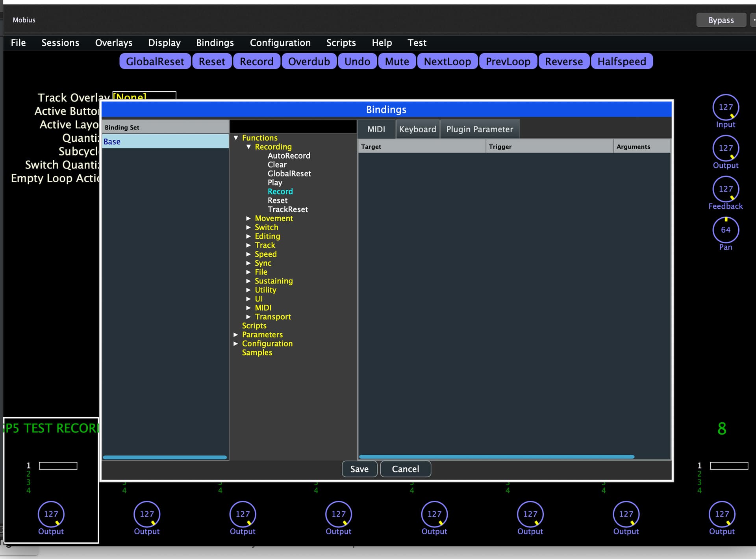Cancel the Bindings dialog
Screen dimensions: 756x559
point(405,469)
